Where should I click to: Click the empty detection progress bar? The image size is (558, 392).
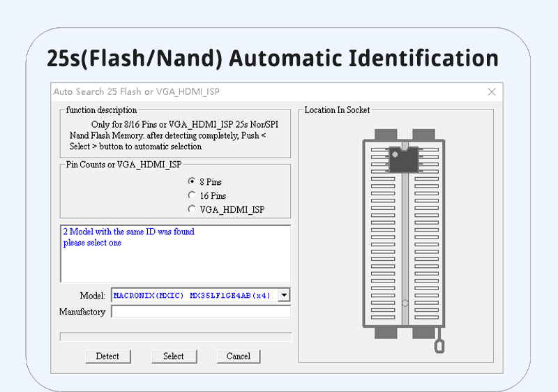tap(175, 337)
